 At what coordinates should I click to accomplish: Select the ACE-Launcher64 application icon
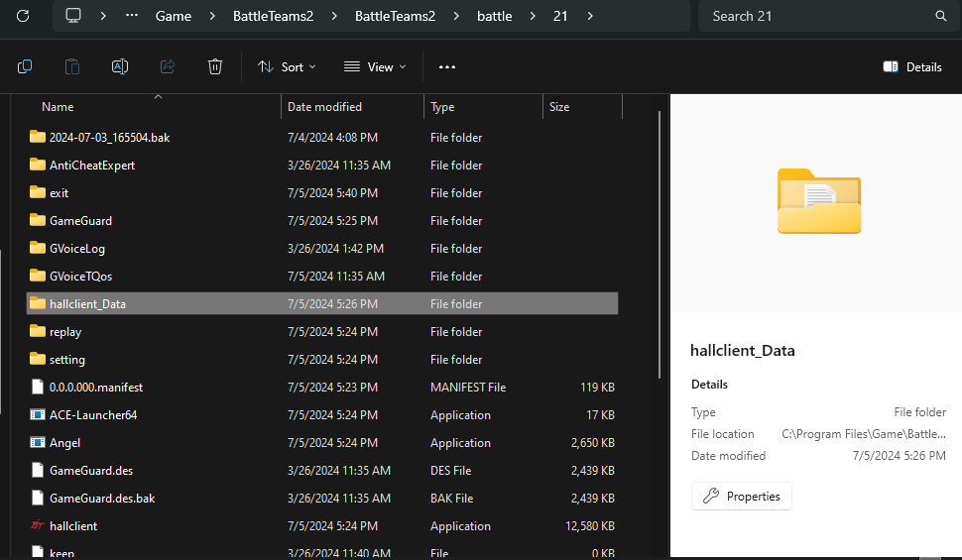38,414
